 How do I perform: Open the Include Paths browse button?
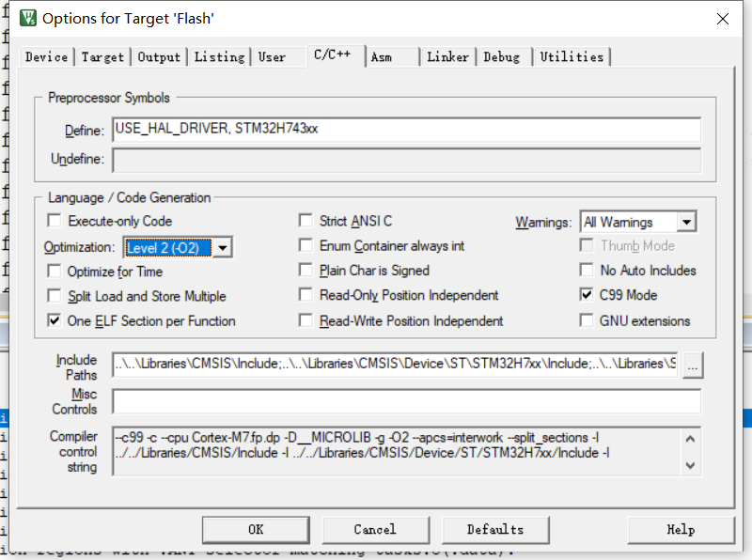[x=693, y=366]
